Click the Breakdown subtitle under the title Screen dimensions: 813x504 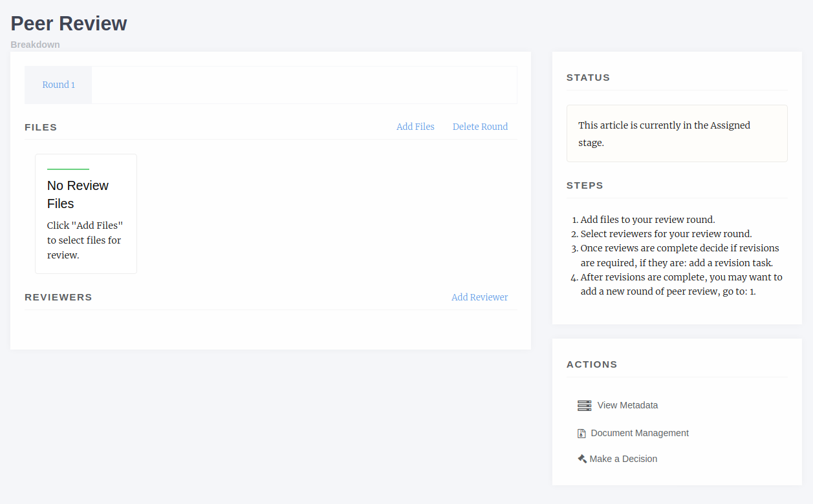[35, 45]
